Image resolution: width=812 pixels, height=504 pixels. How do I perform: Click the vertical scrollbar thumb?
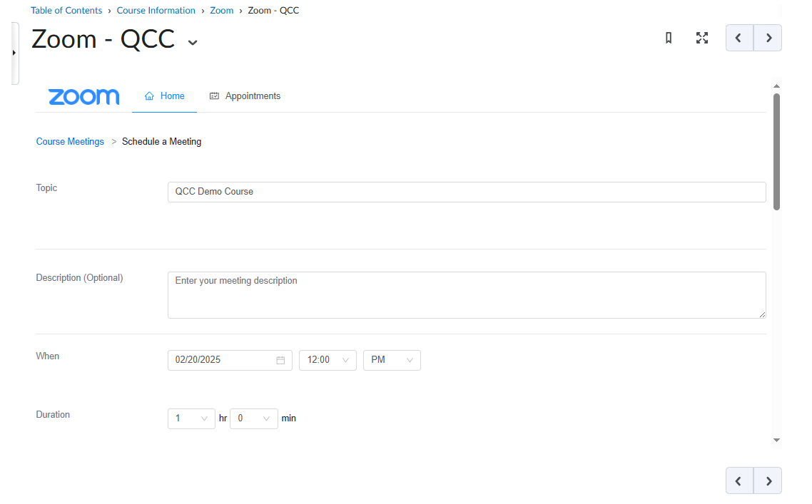(x=776, y=152)
